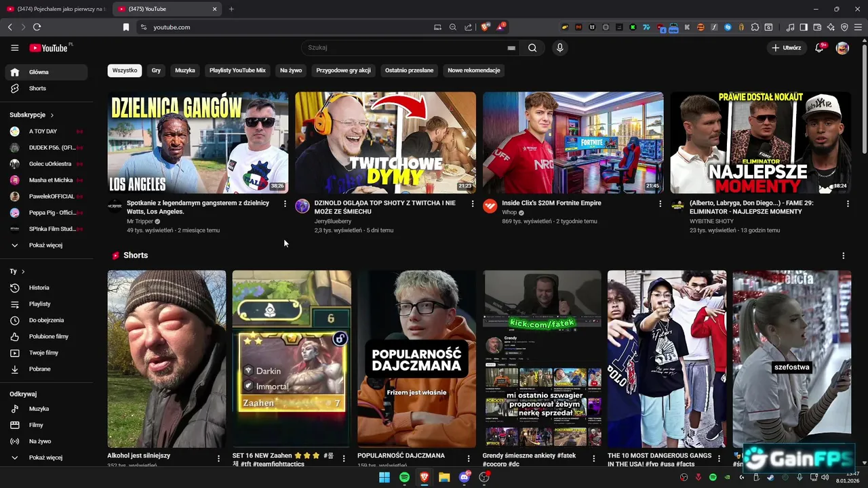868x488 pixels.
Task: Open Spotify from the taskbar
Action: pos(404,477)
